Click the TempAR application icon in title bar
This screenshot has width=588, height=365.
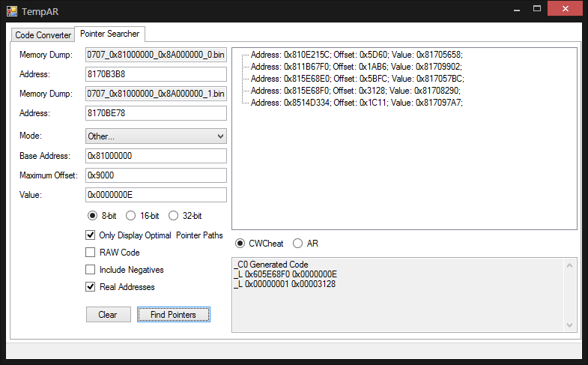pos(12,11)
